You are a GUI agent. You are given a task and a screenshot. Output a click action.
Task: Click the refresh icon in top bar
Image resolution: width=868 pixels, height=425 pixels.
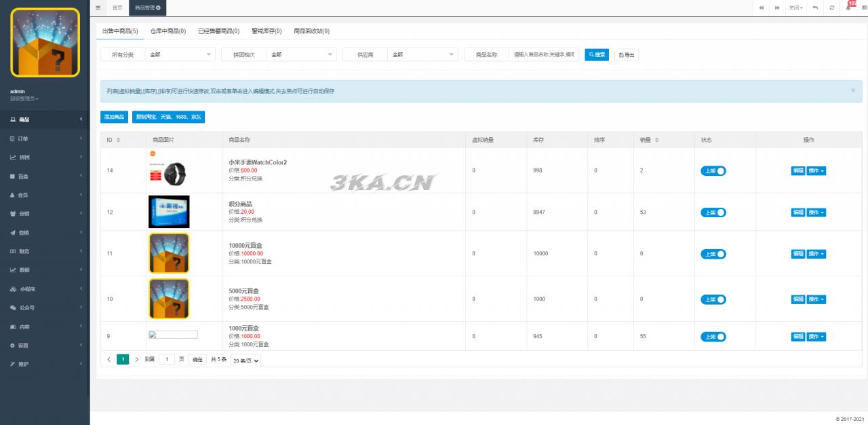click(x=832, y=7)
